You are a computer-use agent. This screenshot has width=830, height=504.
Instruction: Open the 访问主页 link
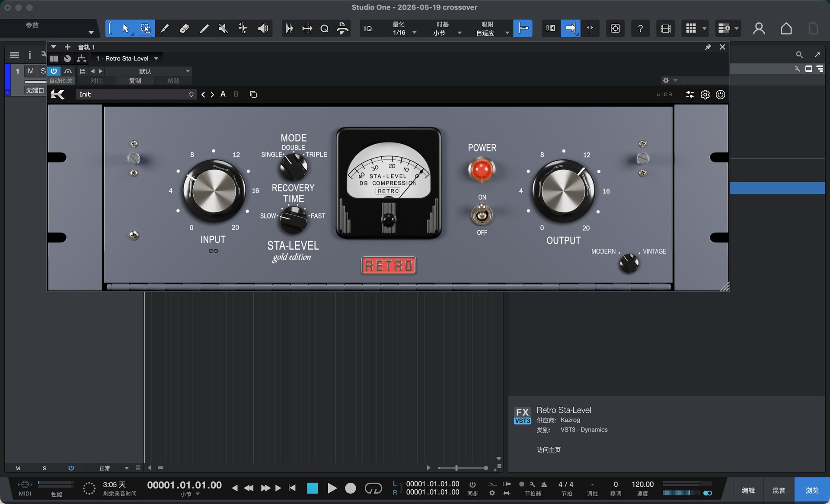(x=549, y=450)
